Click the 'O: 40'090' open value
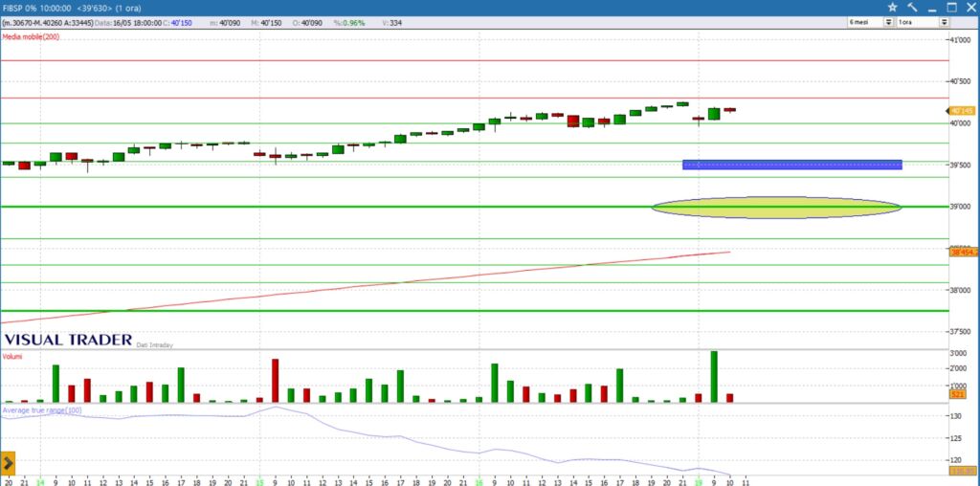The image size is (980, 486). 307,23
